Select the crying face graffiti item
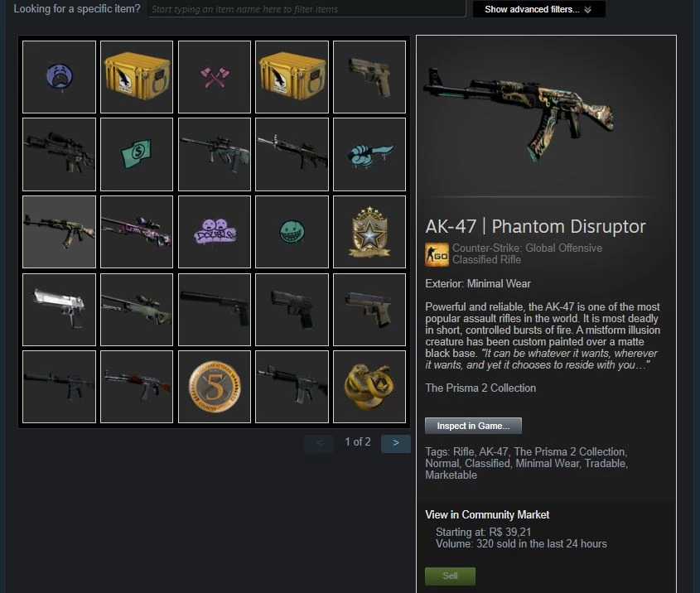Screen dimensions: 700x593 click(59, 77)
